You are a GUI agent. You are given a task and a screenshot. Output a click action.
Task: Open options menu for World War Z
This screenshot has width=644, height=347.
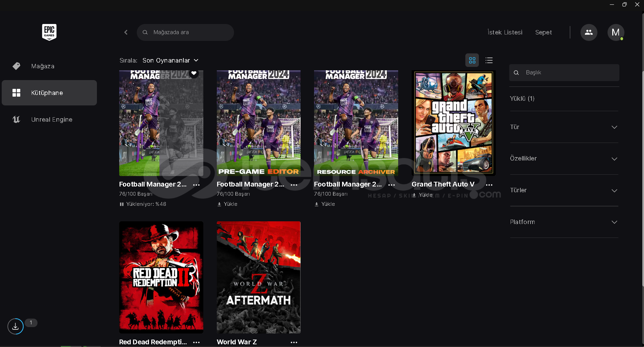click(x=294, y=342)
